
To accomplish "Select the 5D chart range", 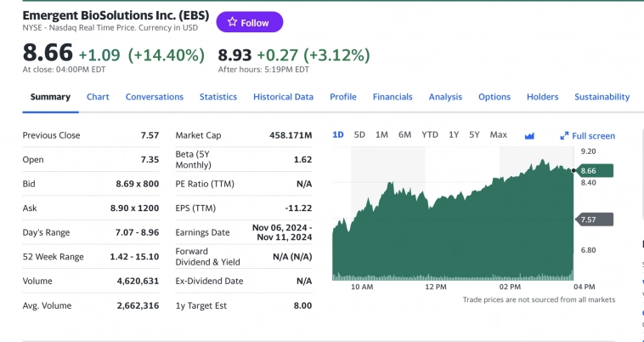I will point(359,134).
